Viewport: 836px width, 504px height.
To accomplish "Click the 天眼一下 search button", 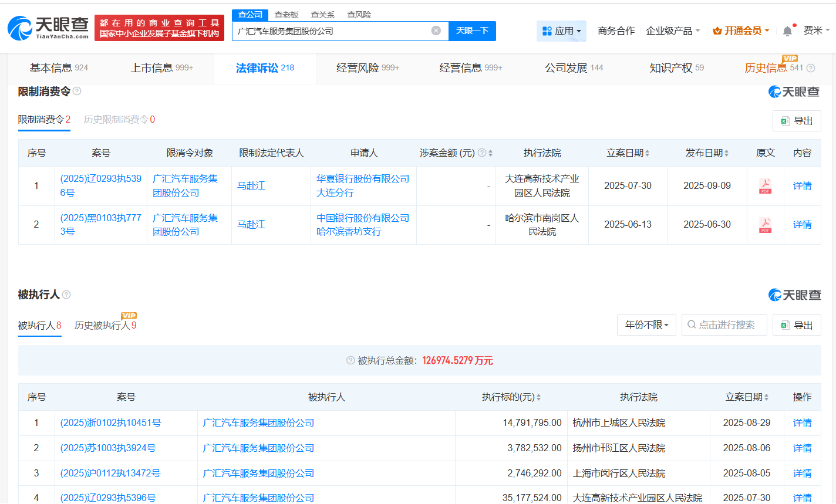I will coord(472,31).
